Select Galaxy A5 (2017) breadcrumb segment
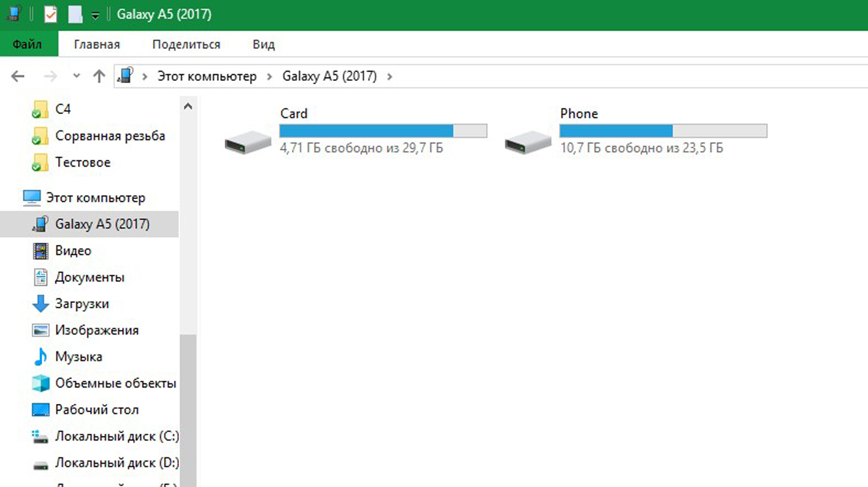This screenshot has height=487, width=868. click(329, 76)
